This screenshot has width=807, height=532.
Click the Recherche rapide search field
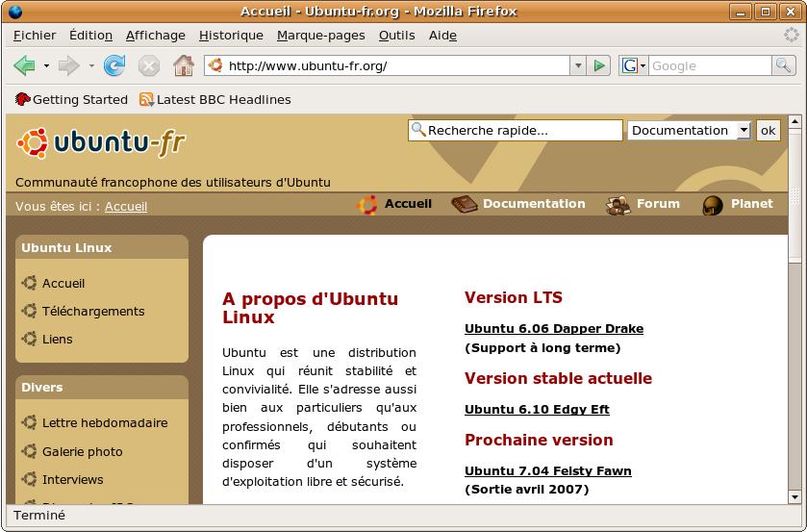516,130
